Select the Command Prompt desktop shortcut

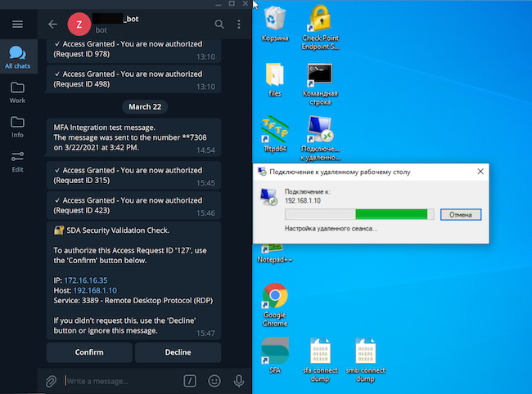click(x=320, y=83)
